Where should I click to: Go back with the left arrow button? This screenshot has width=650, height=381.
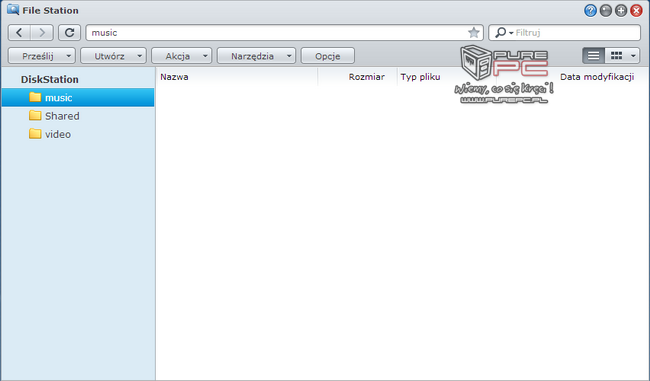coord(19,32)
